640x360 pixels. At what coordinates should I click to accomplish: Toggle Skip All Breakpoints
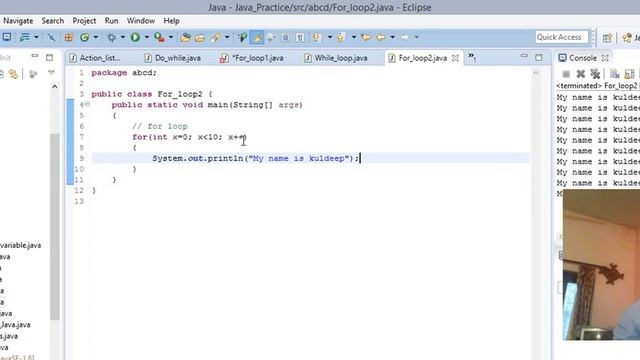point(51,38)
